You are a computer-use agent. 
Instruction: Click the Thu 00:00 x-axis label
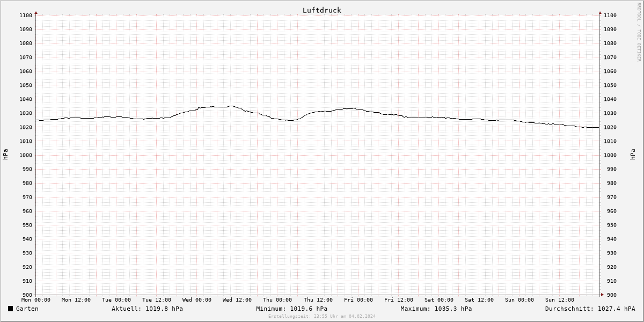[277, 300]
